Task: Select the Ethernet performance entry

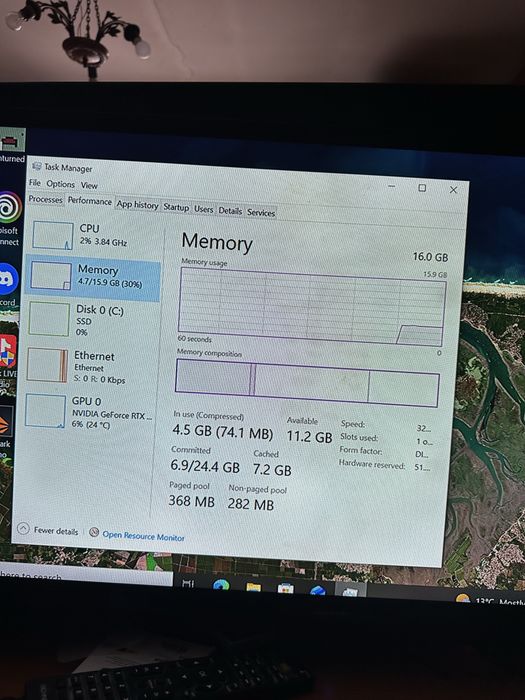Action: tap(90, 367)
